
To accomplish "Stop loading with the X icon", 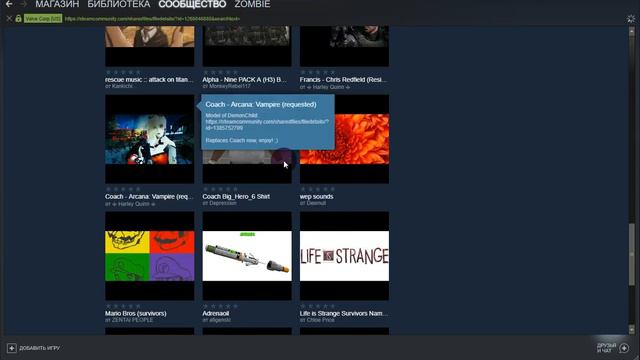I will (9, 19).
